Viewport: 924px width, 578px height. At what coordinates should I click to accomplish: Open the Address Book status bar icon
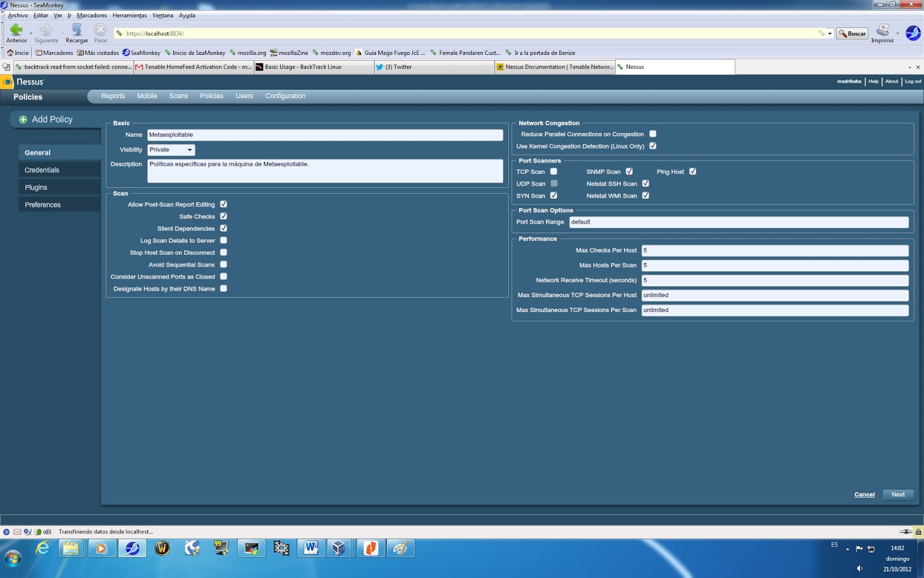pyautogui.click(x=38, y=532)
